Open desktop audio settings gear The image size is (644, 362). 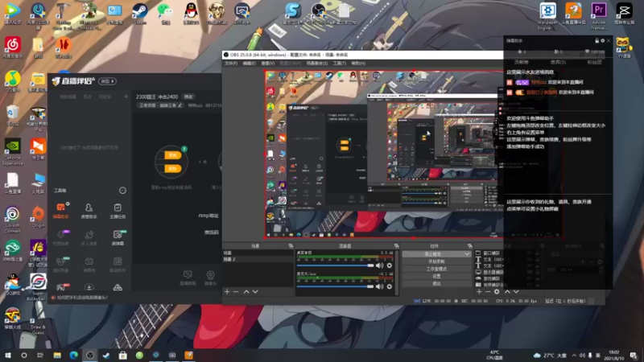(390, 265)
